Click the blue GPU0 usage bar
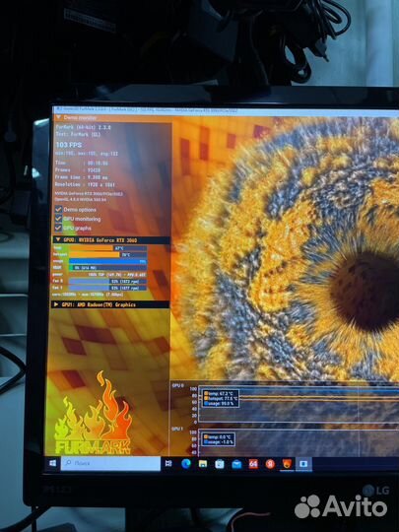 108,261
